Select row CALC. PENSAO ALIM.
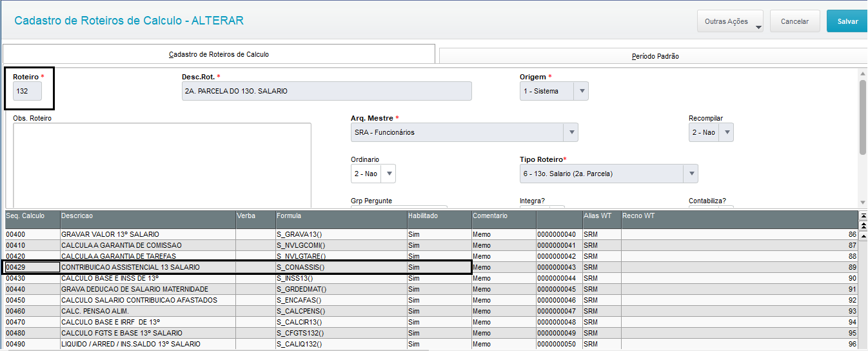The width and height of the screenshot is (868, 351). click(x=431, y=311)
